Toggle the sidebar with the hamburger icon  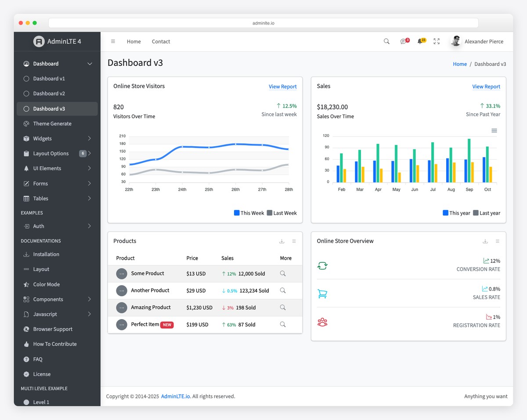[113, 41]
